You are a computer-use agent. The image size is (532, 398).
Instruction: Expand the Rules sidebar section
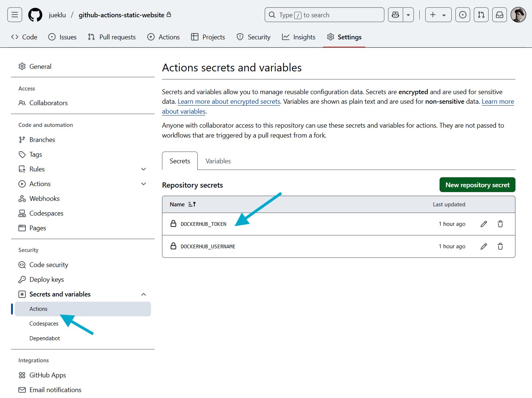click(x=144, y=169)
